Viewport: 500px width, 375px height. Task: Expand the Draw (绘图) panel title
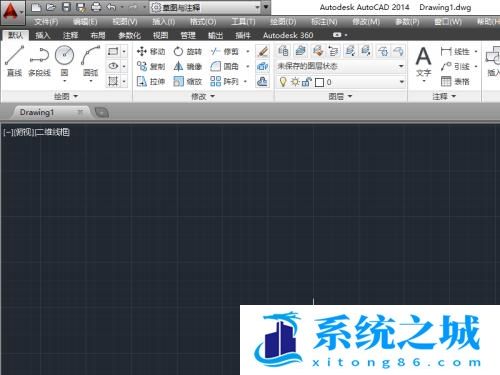[66, 96]
